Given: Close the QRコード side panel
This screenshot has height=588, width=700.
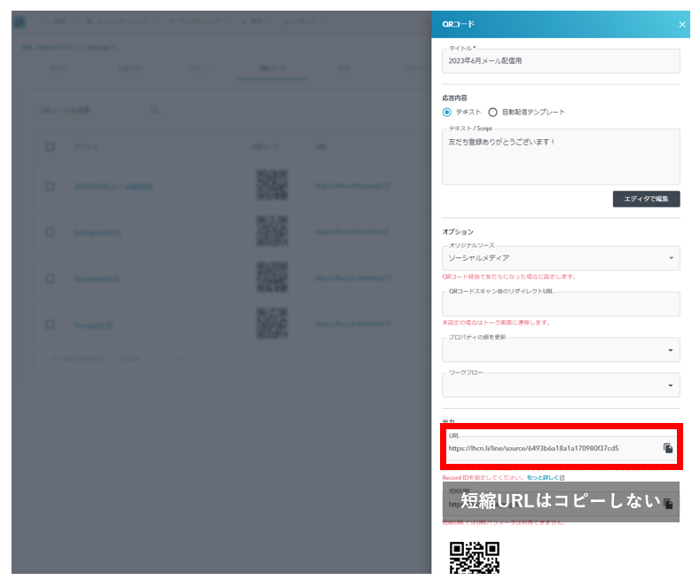Looking at the screenshot, I should 682,24.
